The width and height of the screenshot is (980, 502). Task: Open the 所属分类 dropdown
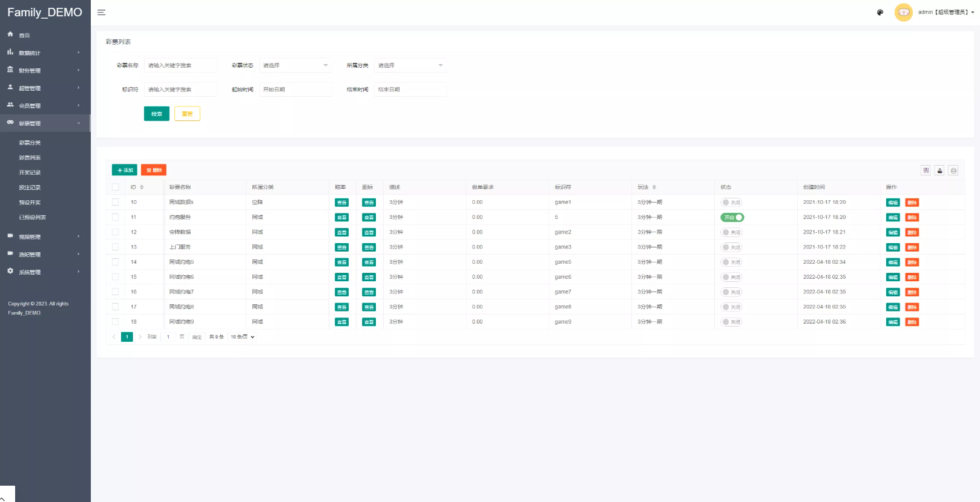coord(410,65)
